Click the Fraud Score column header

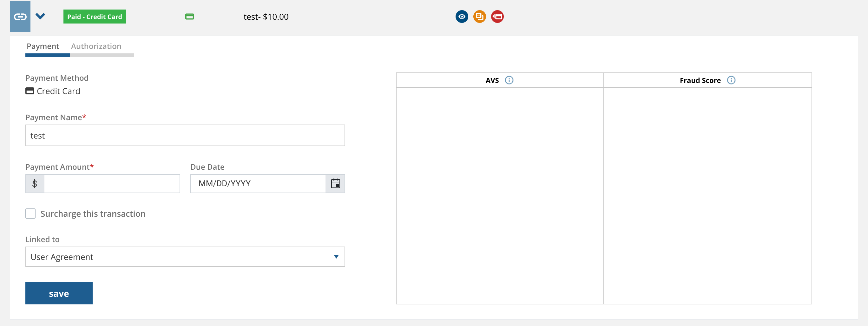pos(707,80)
